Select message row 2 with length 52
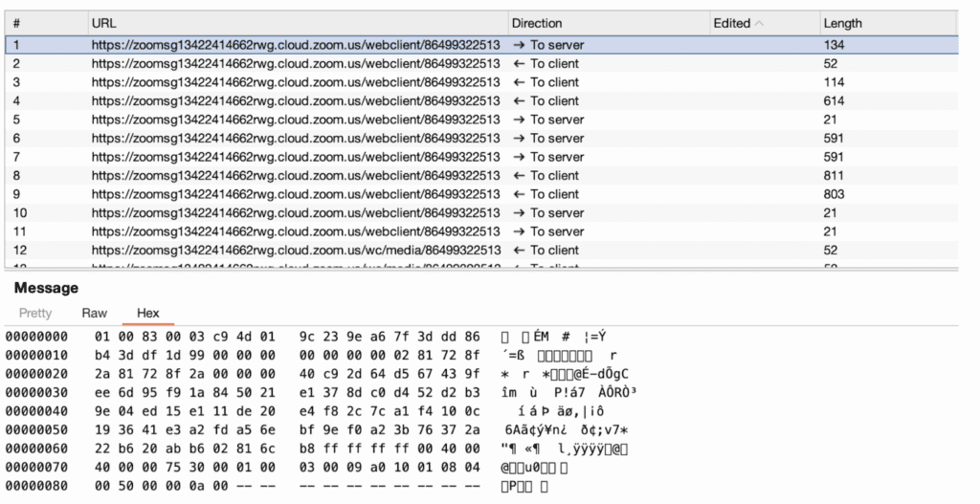The image size is (980, 504). (481, 64)
